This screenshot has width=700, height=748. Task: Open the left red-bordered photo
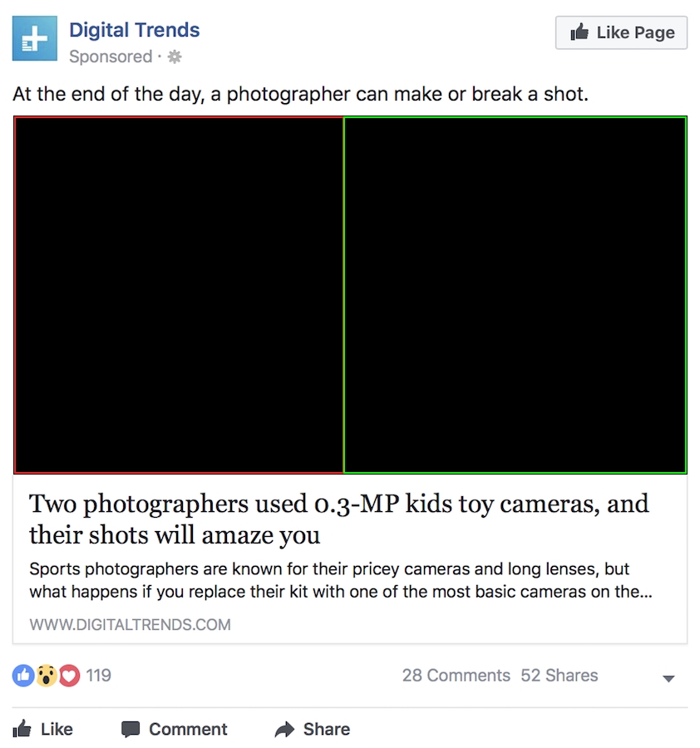coord(179,295)
